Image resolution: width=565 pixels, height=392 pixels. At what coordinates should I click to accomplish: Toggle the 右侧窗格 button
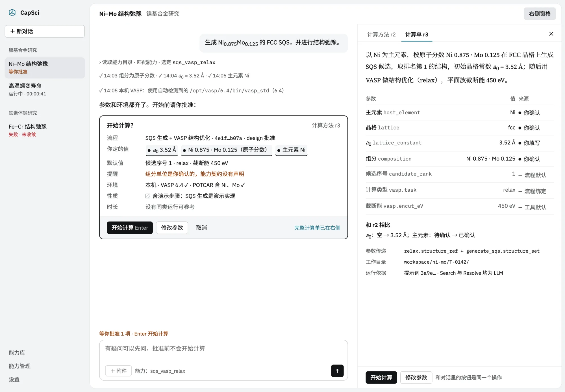tap(540, 14)
